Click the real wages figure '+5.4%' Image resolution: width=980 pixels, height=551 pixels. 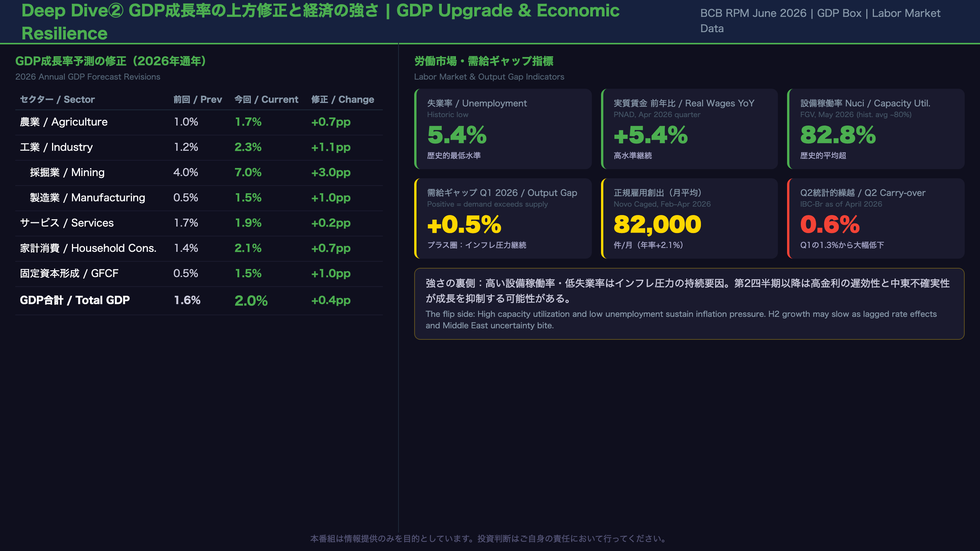pos(651,135)
